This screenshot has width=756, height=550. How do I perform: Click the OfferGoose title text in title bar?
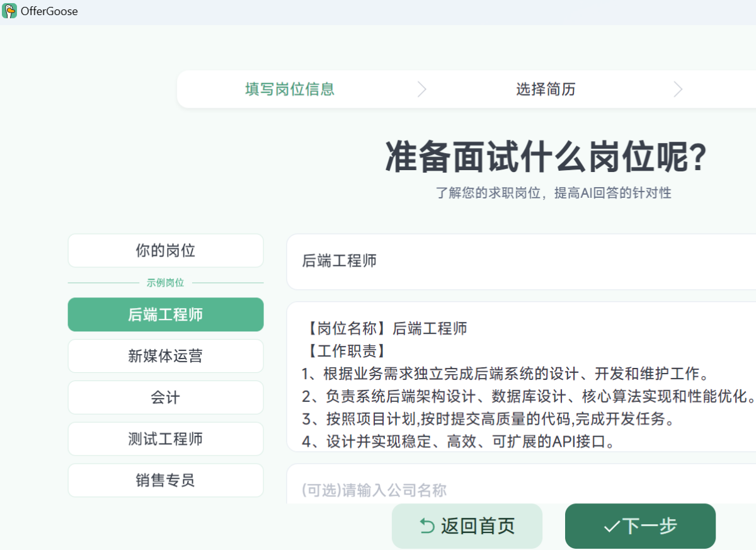pos(49,11)
